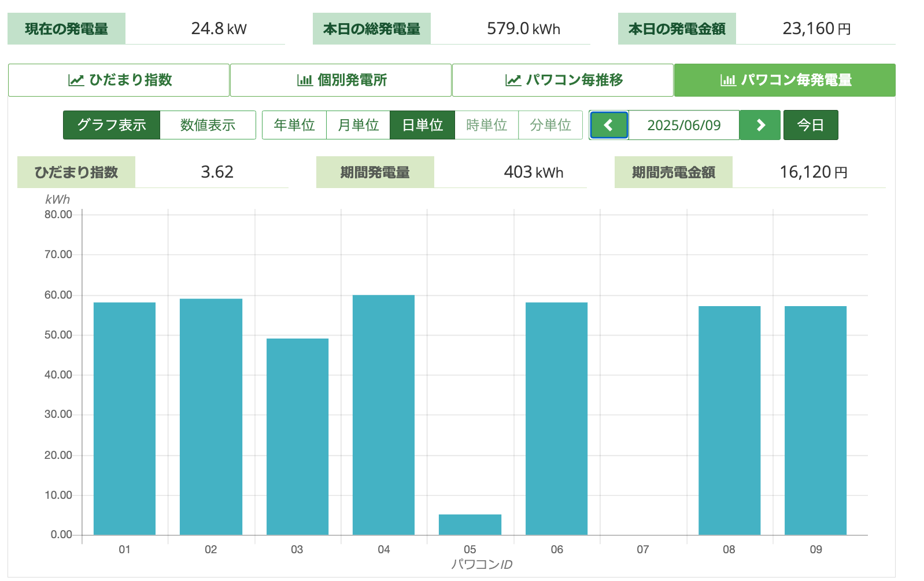This screenshot has width=924, height=581.
Task: Click the bar for パワコン 06
Action: click(x=556, y=418)
